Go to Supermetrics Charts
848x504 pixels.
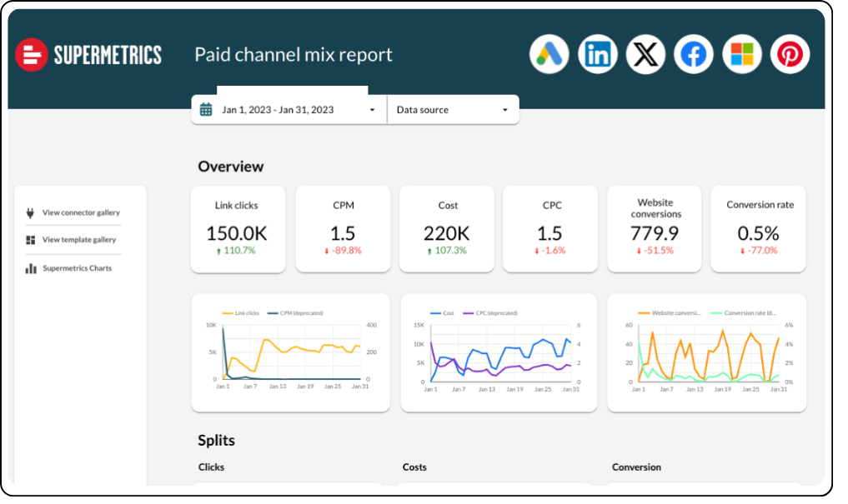coord(77,268)
